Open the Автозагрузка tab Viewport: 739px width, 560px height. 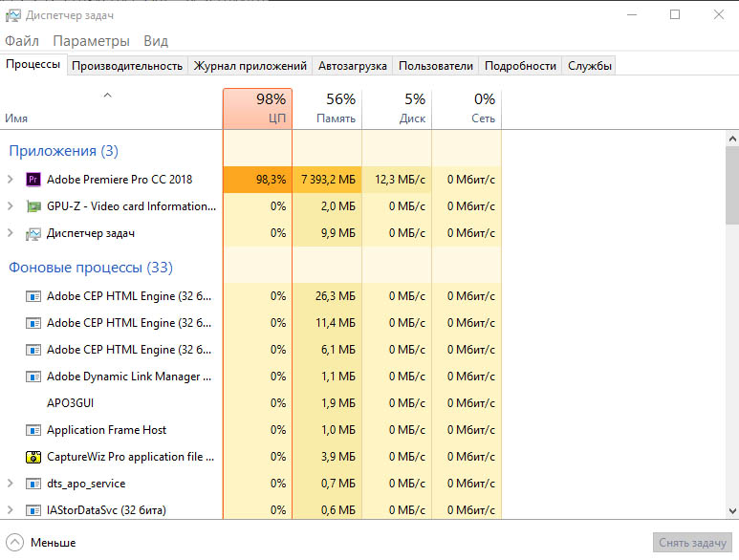coord(353,66)
